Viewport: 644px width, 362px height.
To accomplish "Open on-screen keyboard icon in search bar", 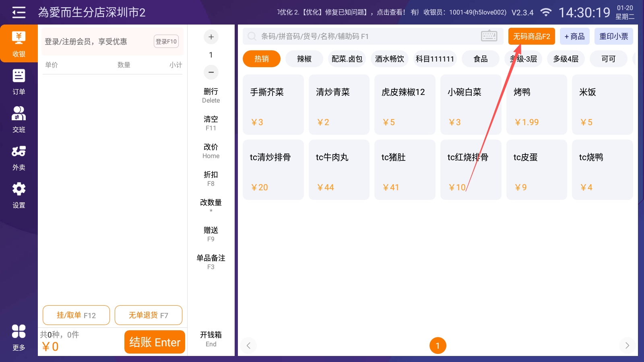I will [489, 36].
